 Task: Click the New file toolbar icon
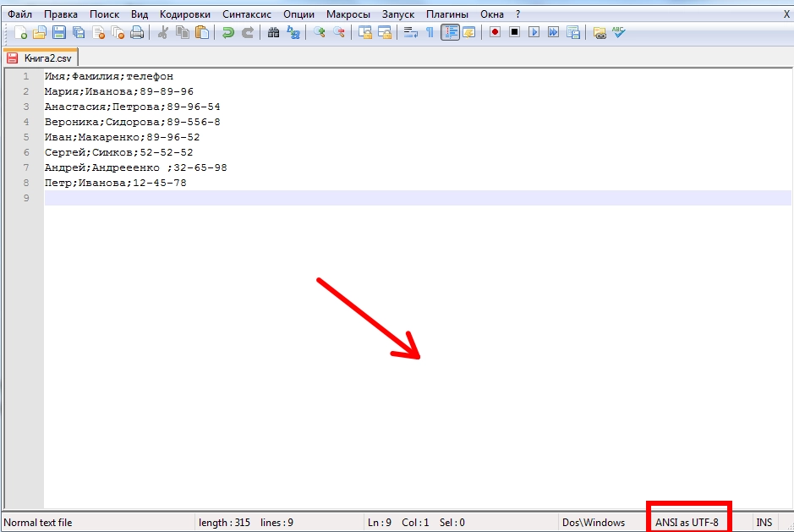pyautogui.click(x=20, y=33)
